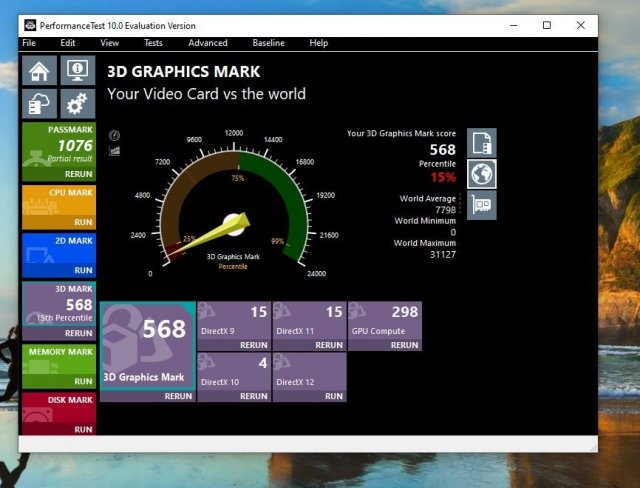This screenshot has width=640, height=488.
Task: Rerun the DirectX 9 test
Action: 253,345
